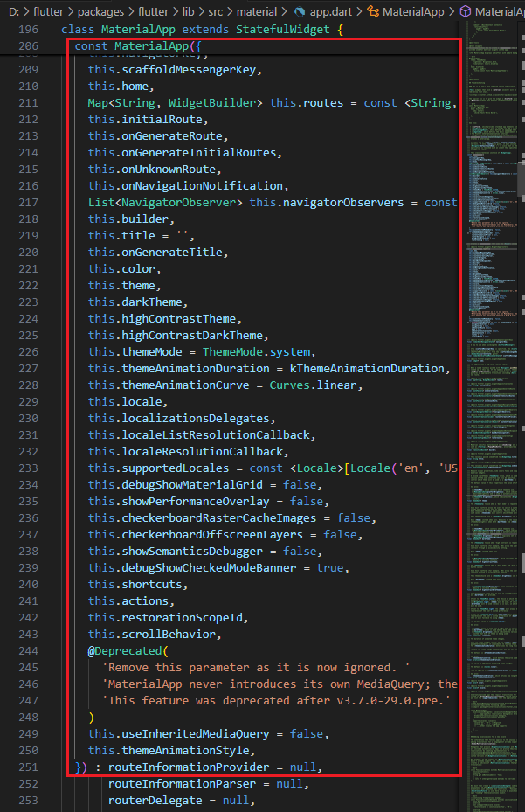Open the flutter breadcrumb following packages
This screenshot has height=812, width=525.
tap(153, 11)
